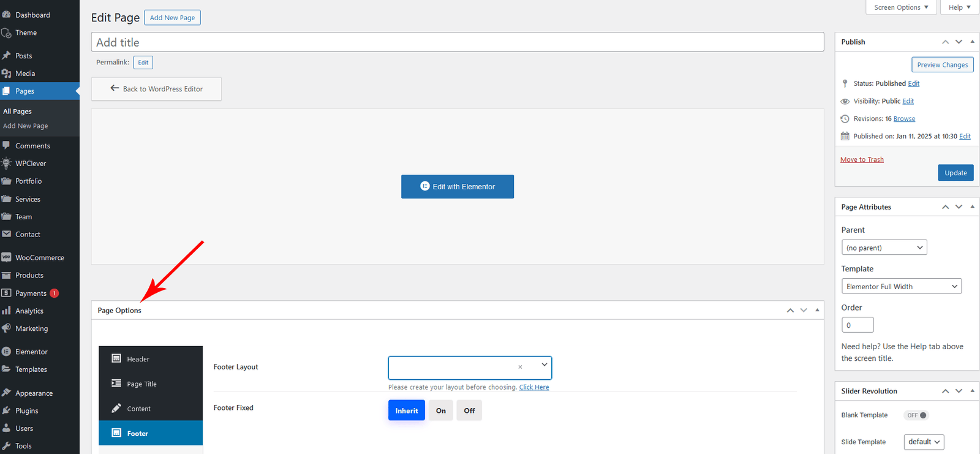Expand the Screen Options panel
Viewport: 980px width, 454px height.
(900, 7)
